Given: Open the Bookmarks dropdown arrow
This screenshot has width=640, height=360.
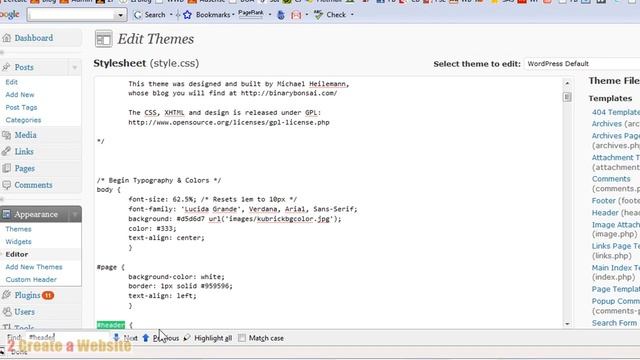Looking at the screenshot, I should click(x=233, y=15).
